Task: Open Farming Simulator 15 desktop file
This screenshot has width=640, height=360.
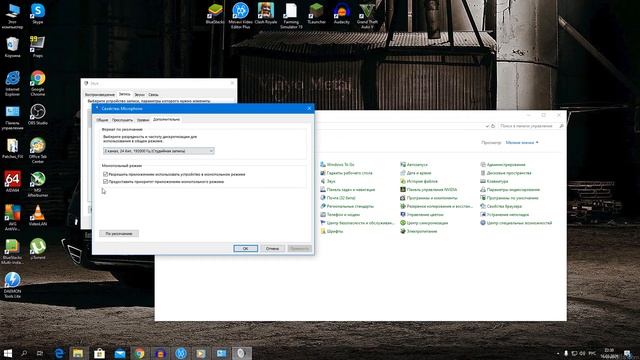Action: coord(291,16)
